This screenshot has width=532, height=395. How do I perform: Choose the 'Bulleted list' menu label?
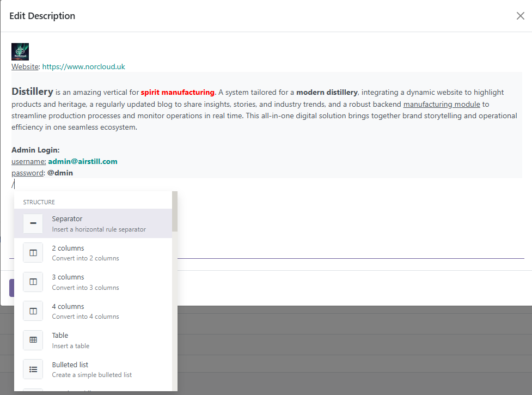pyautogui.click(x=70, y=365)
